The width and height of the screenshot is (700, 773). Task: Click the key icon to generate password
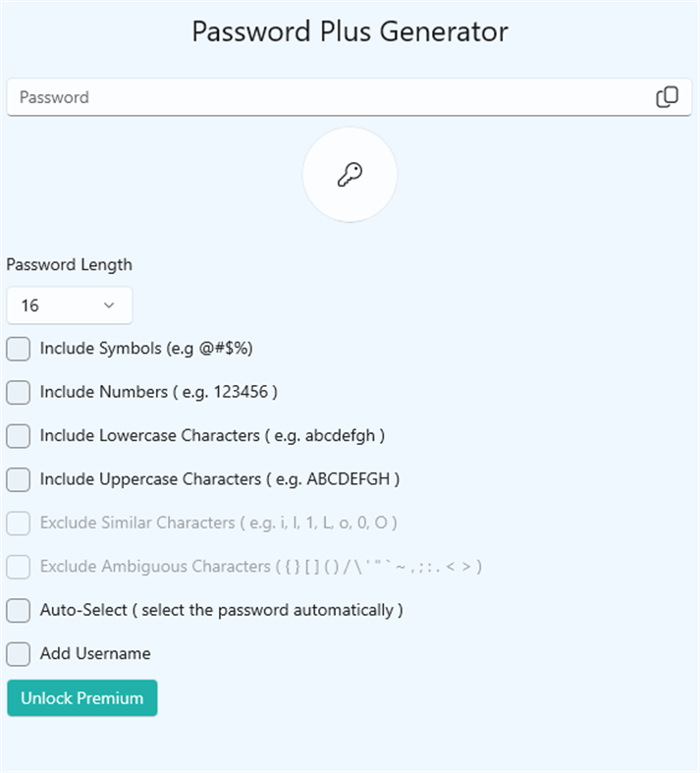(350, 175)
